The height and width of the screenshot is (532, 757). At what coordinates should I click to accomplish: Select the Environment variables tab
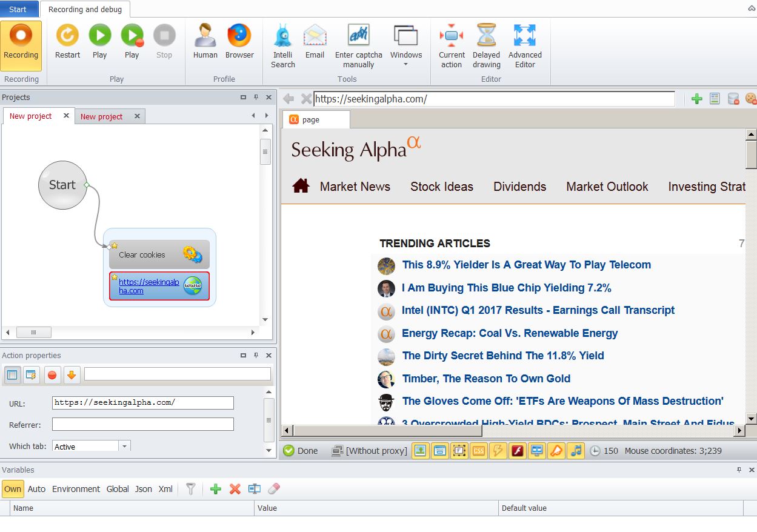76,489
